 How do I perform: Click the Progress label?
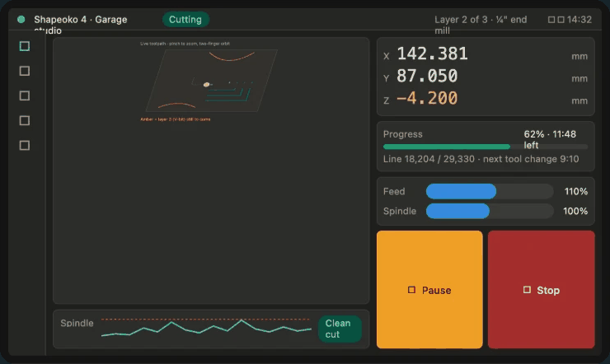(402, 134)
